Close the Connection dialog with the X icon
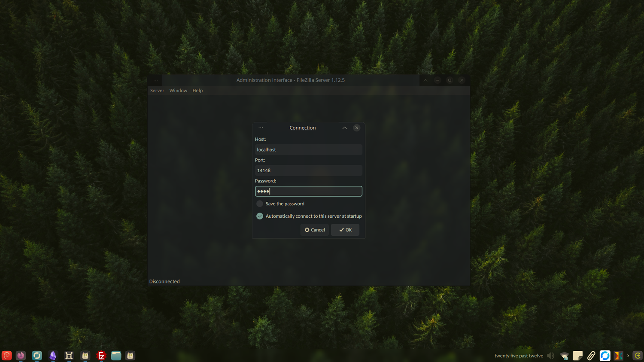This screenshot has height=362, width=644. pyautogui.click(x=357, y=128)
